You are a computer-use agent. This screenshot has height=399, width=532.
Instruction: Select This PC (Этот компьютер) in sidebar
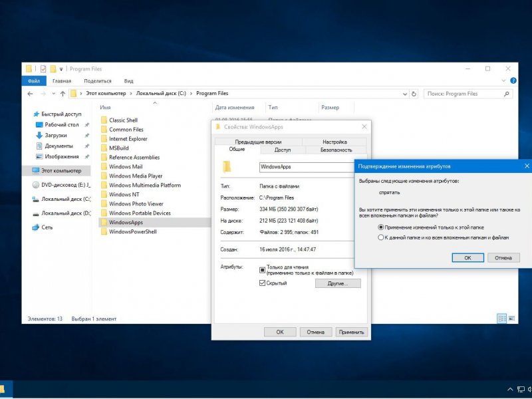pos(57,171)
